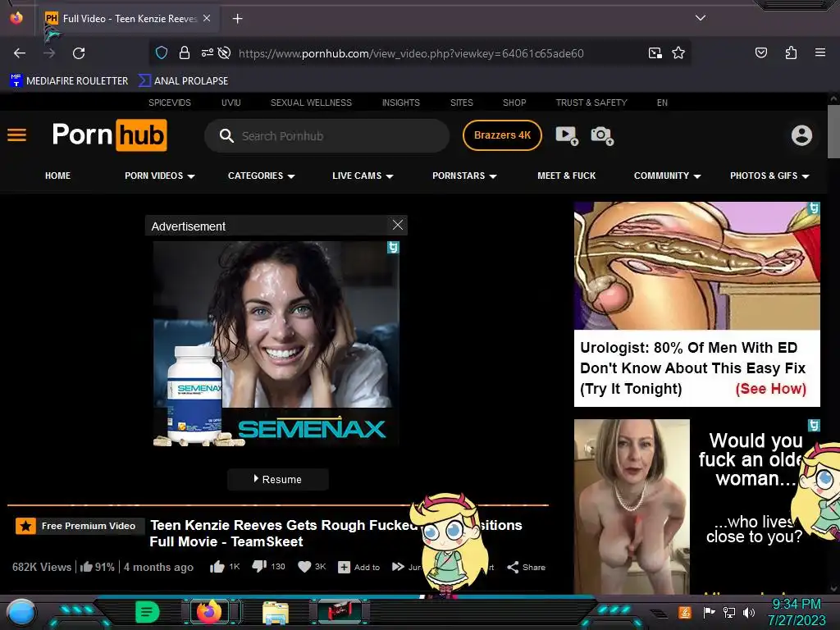This screenshot has width=840, height=630.
Task: Open the SHOP link
Action: pyautogui.click(x=514, y=103)
